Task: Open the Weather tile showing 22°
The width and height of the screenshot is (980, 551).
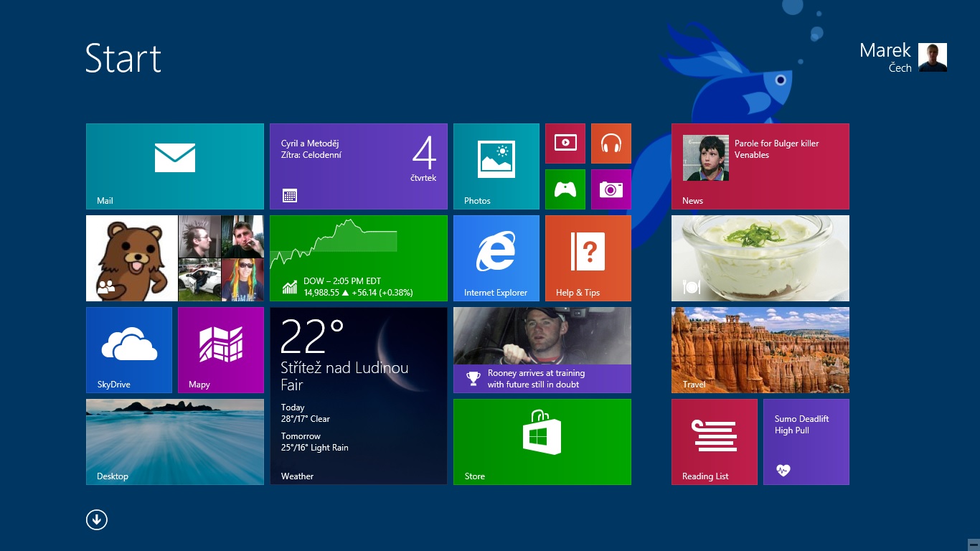Action: [359, 396]
